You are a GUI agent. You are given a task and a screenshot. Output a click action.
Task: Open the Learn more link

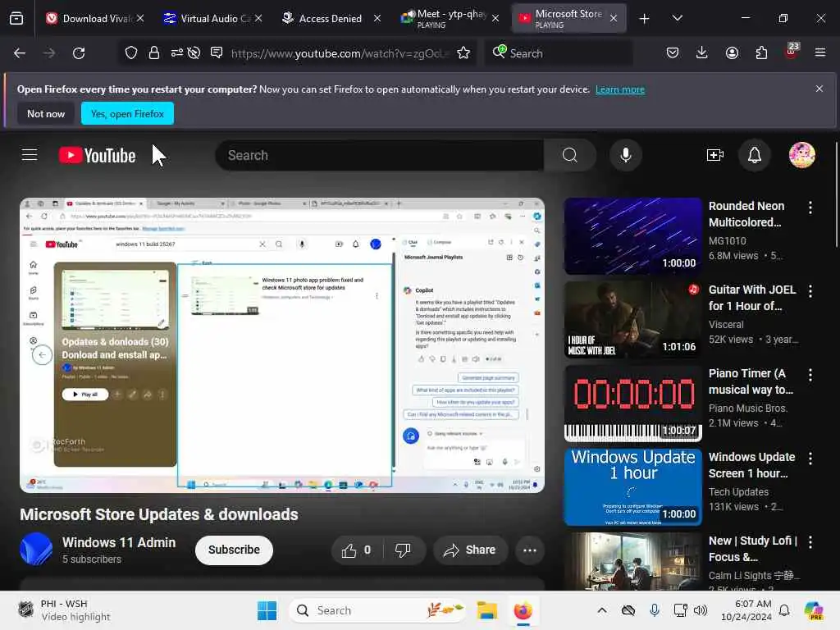coord(620,89)
